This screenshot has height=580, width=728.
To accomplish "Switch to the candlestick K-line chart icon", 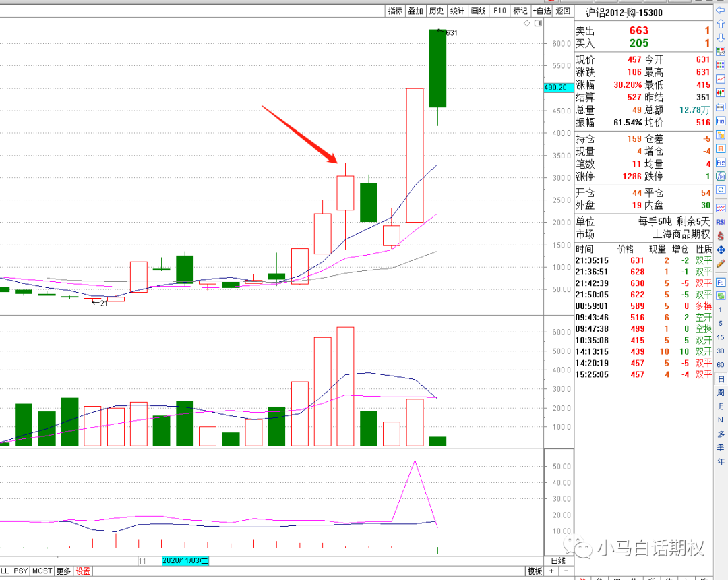I will click(x=721, y=93).
